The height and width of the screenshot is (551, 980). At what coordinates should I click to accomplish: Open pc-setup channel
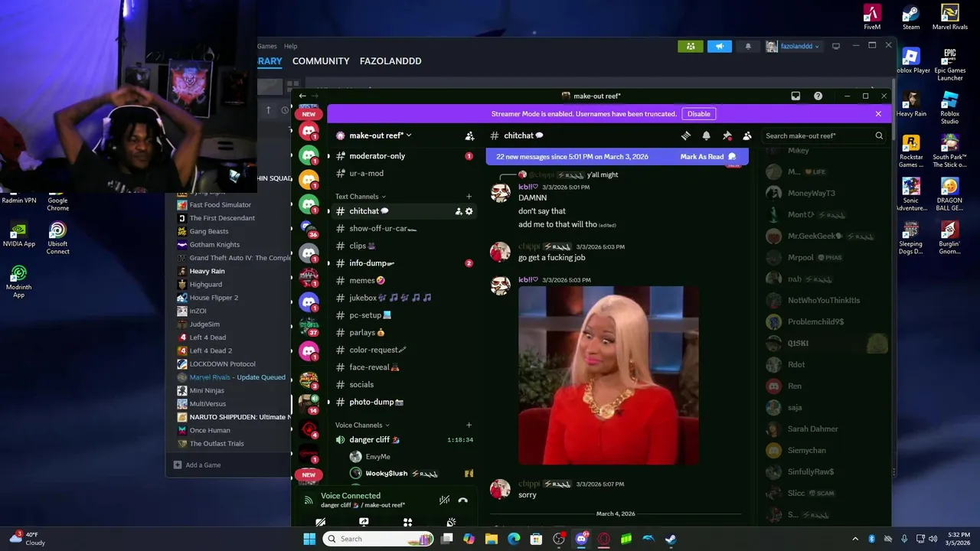(402, 315)
